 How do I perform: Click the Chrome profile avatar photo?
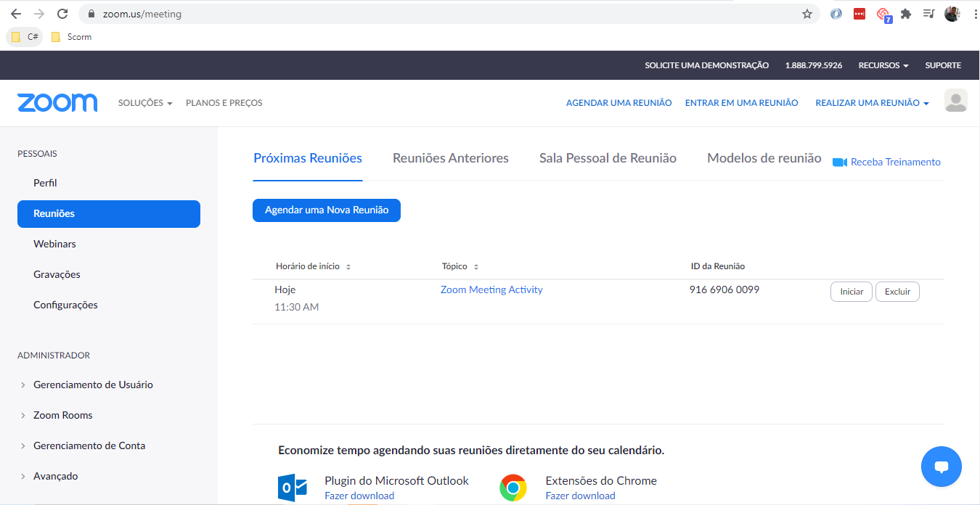[x=952, y=14]
